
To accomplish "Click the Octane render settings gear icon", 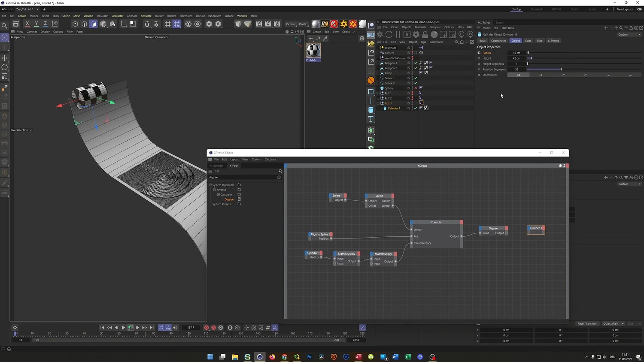I will [416, 34].
